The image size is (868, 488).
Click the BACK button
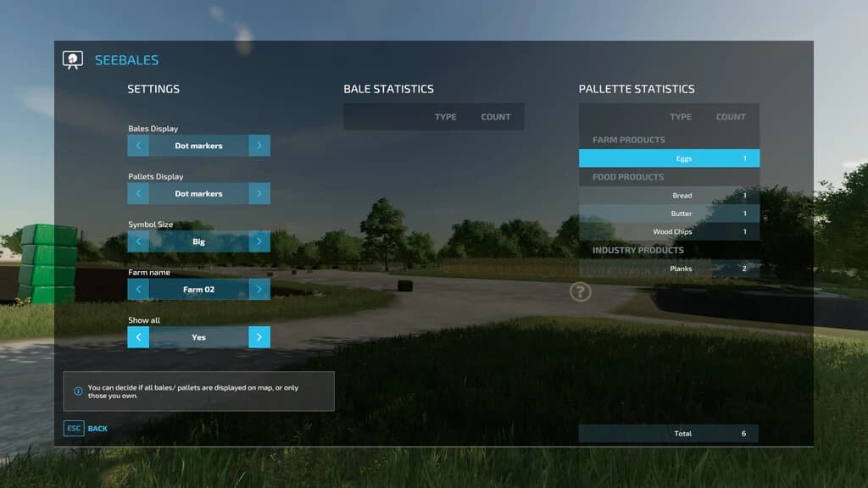[97, 428]
